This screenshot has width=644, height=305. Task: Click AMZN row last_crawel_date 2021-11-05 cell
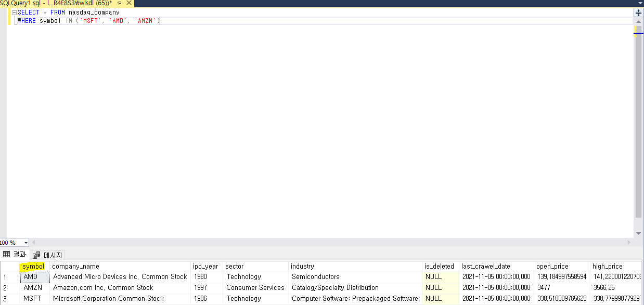pos(496,288)
